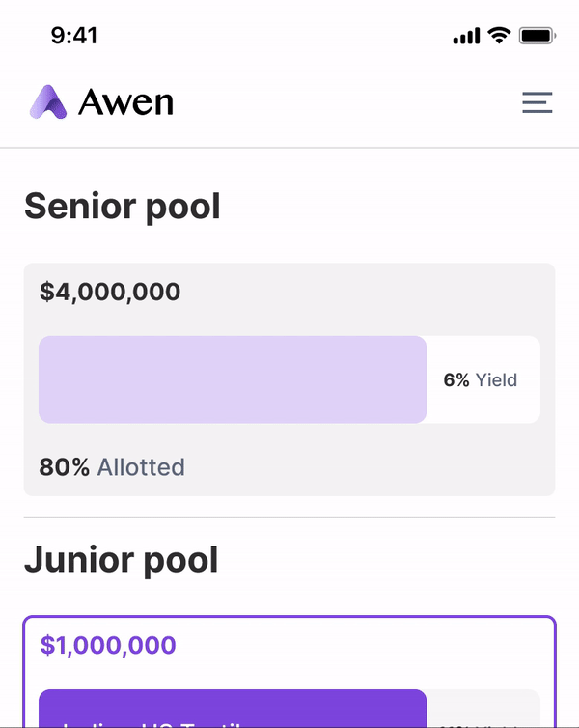Tap the 9:41 clock in status bar
Viewport: 579px width, 728px height.
tap(74, 36)
